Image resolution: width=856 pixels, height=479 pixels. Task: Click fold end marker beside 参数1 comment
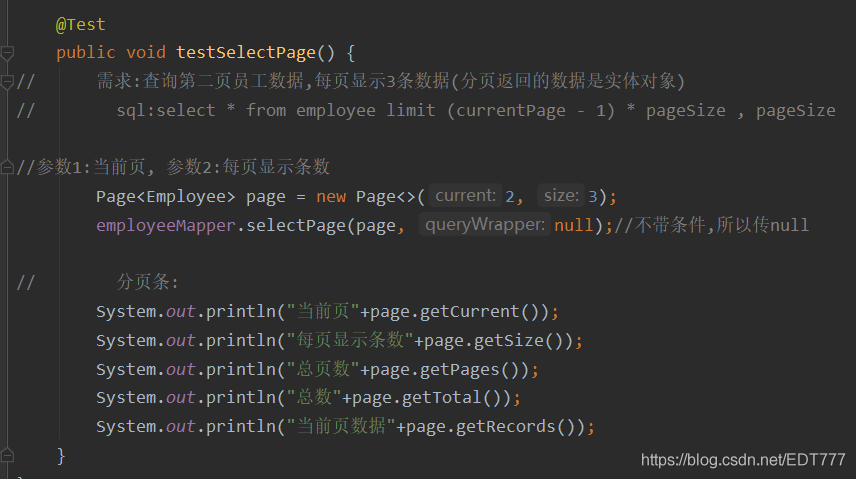[7, 167]
